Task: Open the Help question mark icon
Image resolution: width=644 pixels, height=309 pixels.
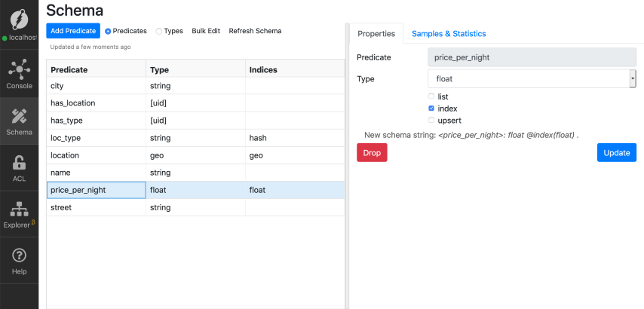Action: point(19,256)
